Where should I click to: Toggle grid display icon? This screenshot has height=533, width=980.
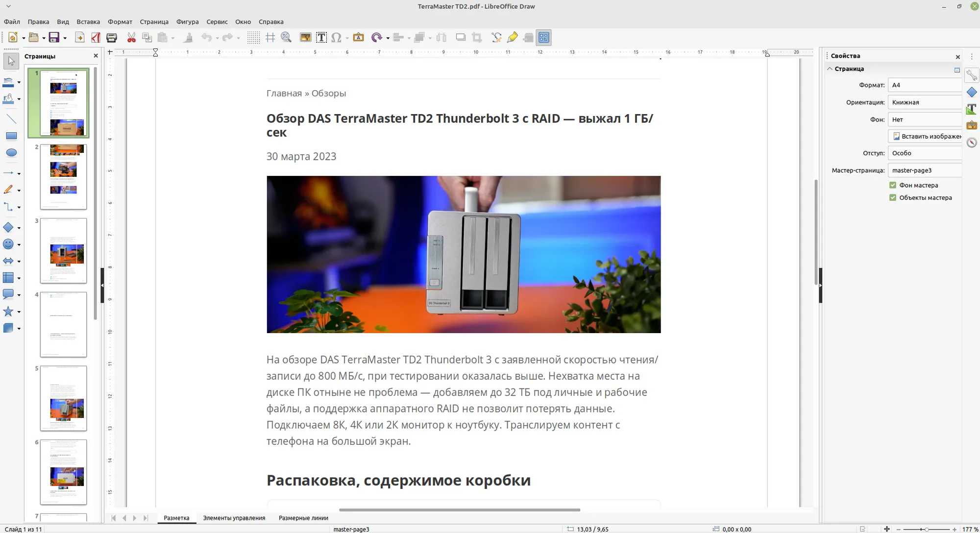coord(253,38)
